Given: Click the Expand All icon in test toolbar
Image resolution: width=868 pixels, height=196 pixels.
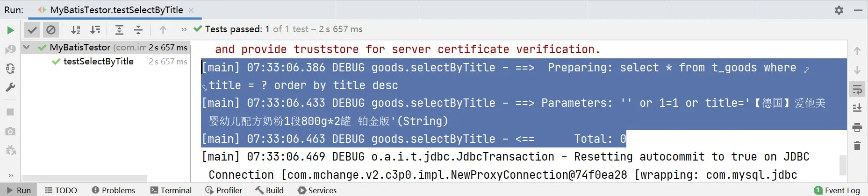Looking at the screenshot, I should click(x=119, y=30).
